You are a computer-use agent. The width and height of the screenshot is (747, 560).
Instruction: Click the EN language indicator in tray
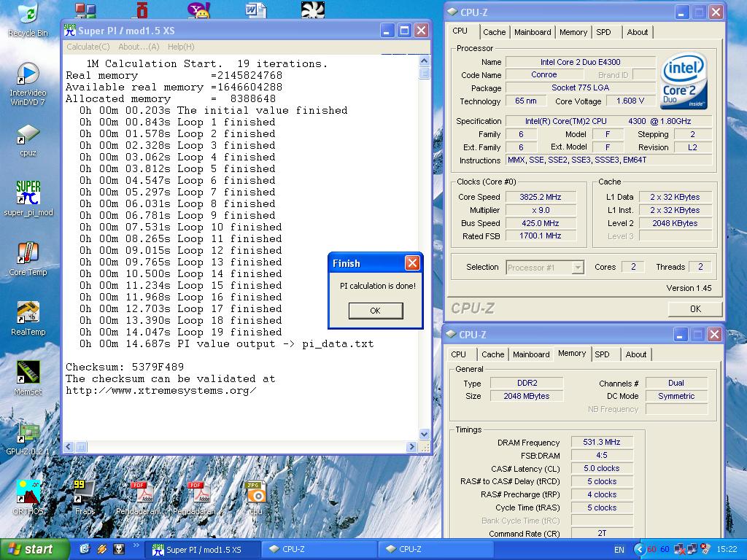pyautogui.click(x=619, y=550)
